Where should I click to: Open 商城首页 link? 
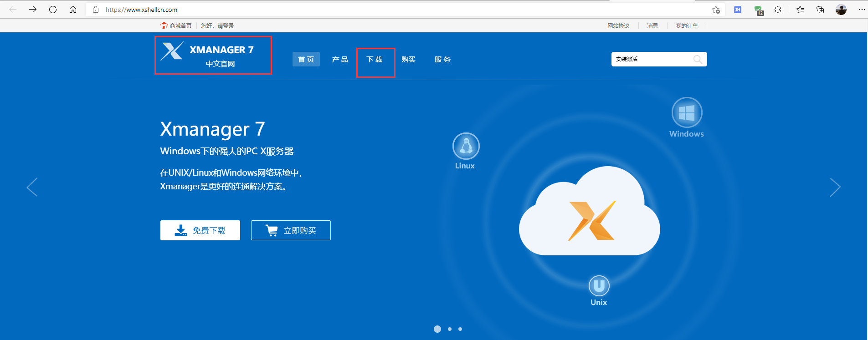(x=176, y=25)
